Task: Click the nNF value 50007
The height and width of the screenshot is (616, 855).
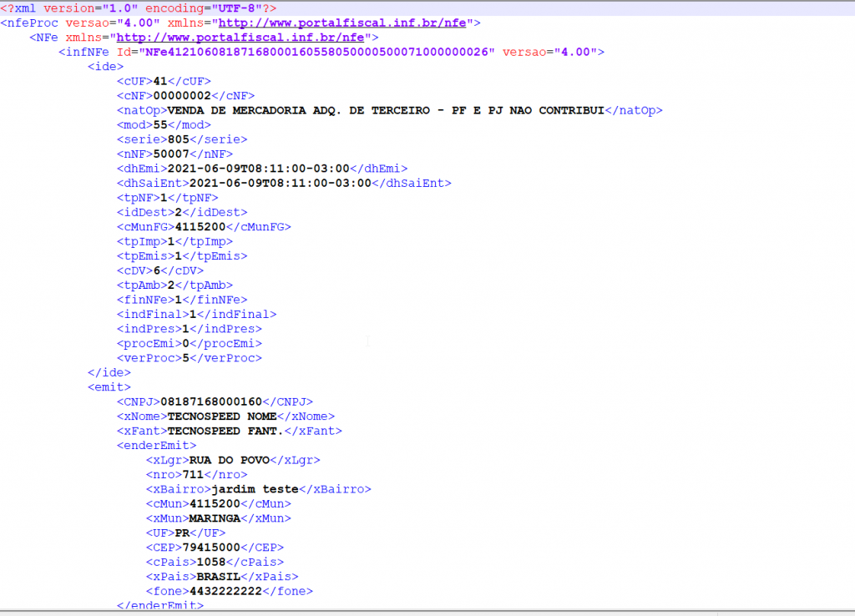Action: point(171,154)
